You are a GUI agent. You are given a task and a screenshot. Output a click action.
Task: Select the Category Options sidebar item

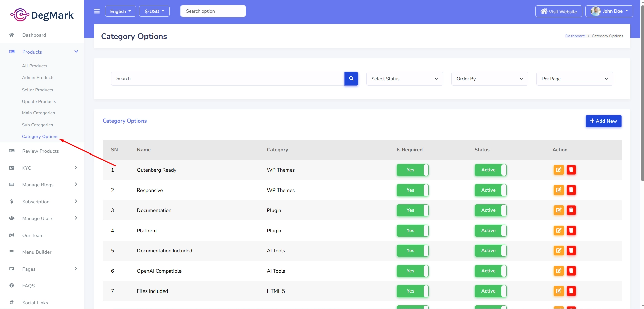pos(40,137)
